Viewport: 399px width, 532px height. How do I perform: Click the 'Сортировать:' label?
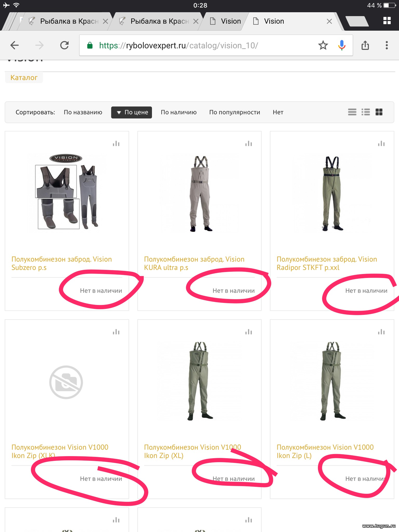click(35, 112)
